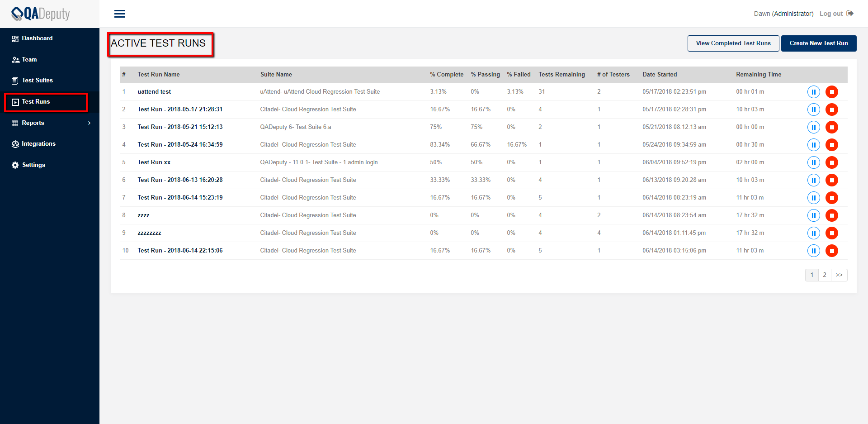Open the zzzzzzzz test run name

coord(149,233)
